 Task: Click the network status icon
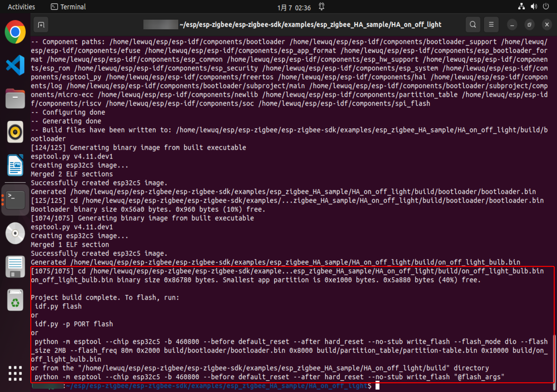(x=521, y=7)
